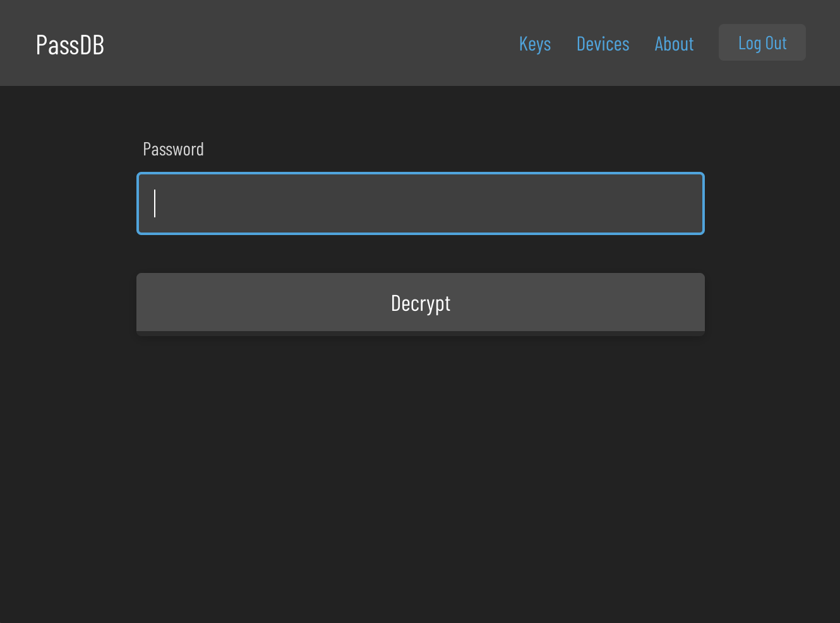Screen dimensions: 840x623
Task: Click the PassDB logo text
Action: 70,45
